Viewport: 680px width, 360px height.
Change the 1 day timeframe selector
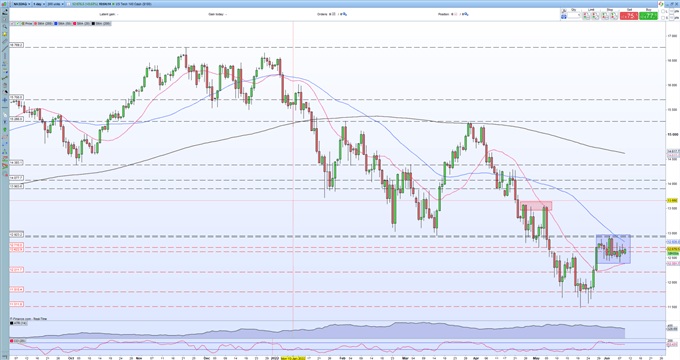[x=39, y=4]
